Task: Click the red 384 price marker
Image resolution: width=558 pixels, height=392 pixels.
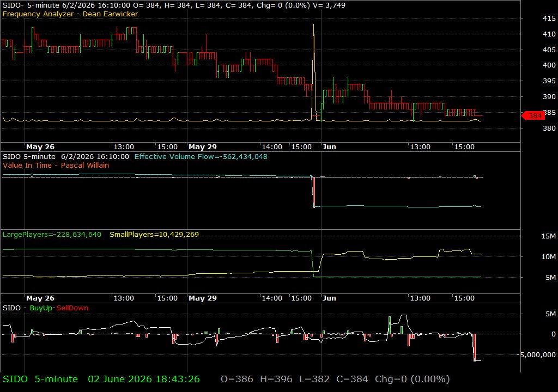Action: (x=533, y=115)
